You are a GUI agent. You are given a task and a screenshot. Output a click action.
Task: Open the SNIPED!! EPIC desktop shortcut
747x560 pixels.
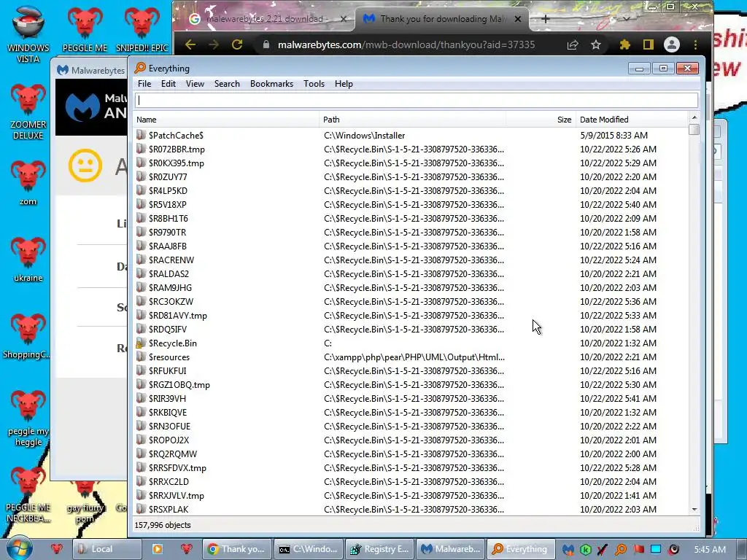[x=142, y=28]
